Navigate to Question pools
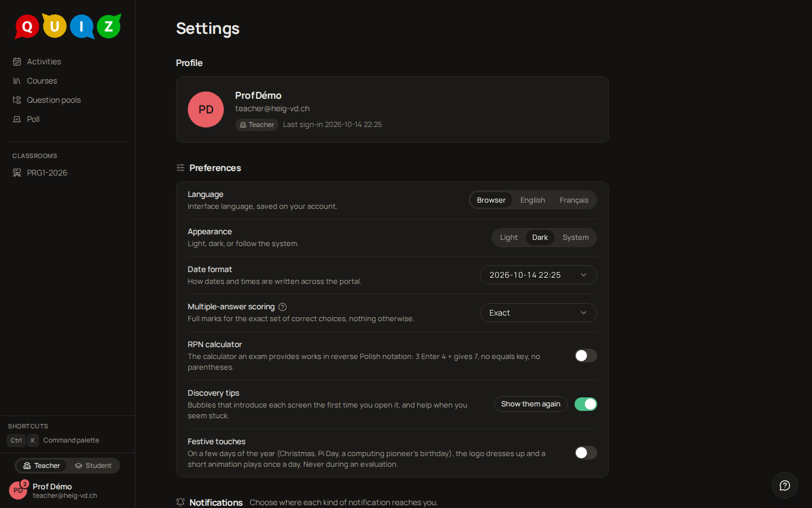 [x=68, y=100]
